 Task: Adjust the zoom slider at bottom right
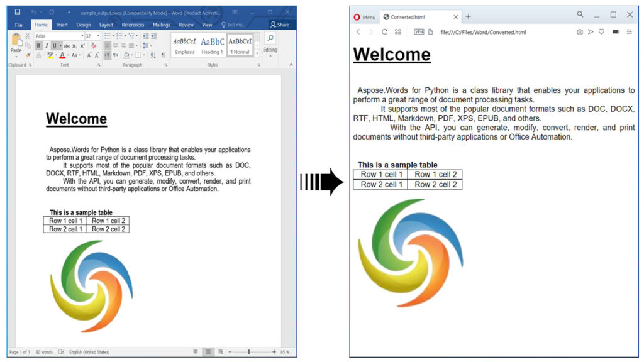point(249,353)
